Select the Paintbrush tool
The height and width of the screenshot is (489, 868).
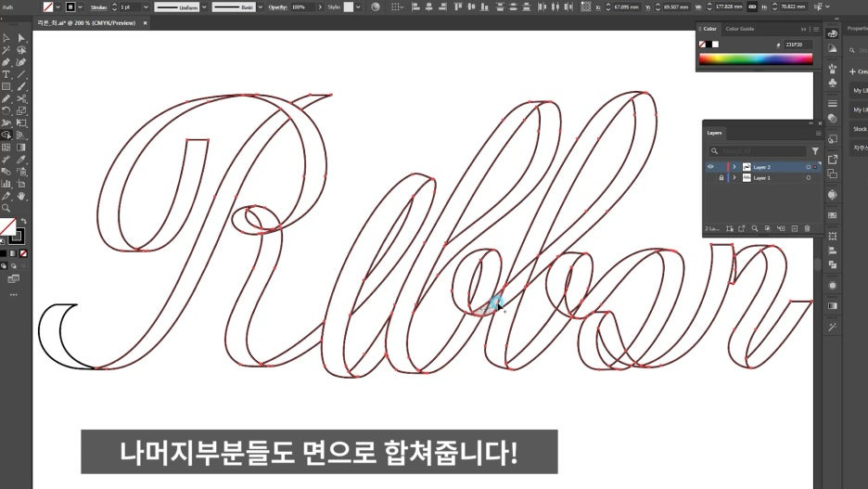(21, 87)
